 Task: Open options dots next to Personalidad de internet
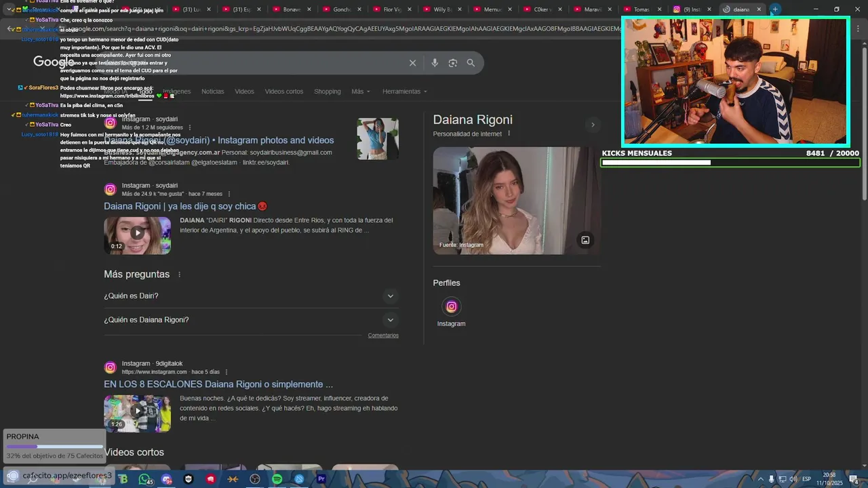tap(509, 134)
